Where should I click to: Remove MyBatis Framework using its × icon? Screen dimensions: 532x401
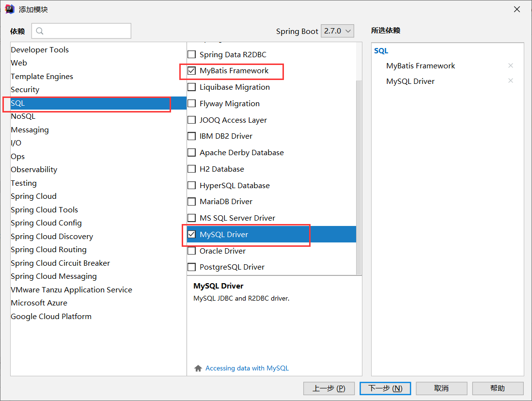[x=511, y=65]
